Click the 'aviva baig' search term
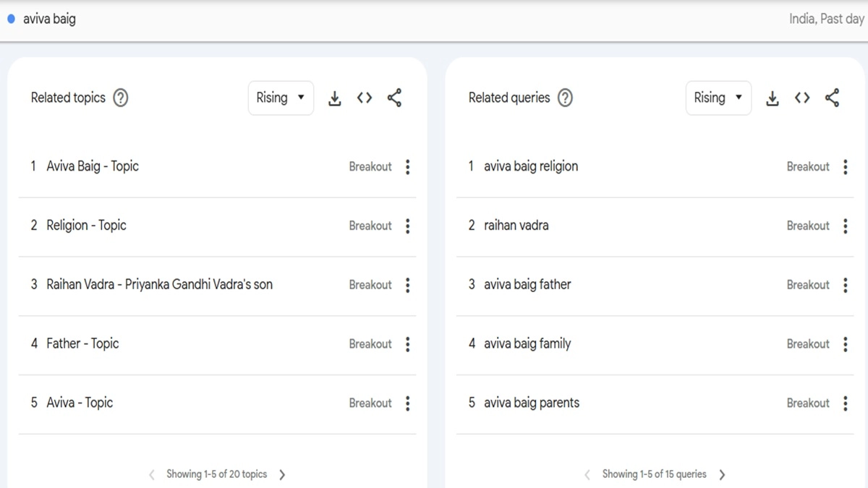 click(x=49, y=20)
